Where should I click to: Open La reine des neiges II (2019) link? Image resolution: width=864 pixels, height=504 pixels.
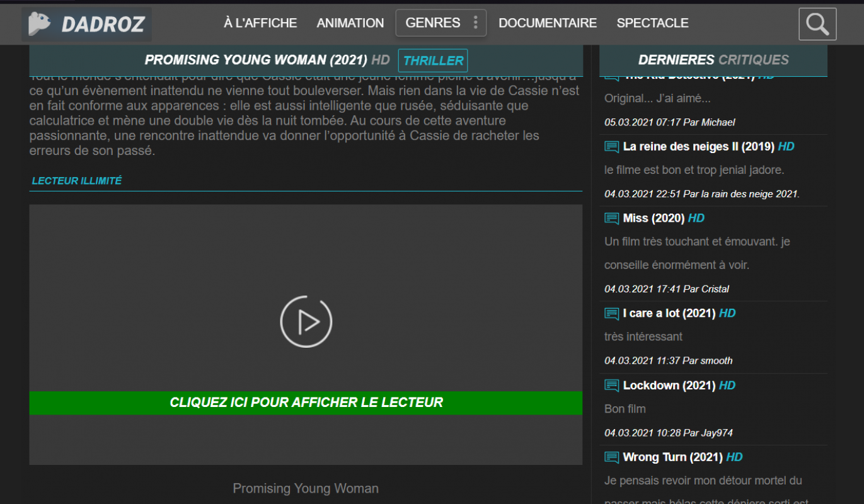click(699, 147)
